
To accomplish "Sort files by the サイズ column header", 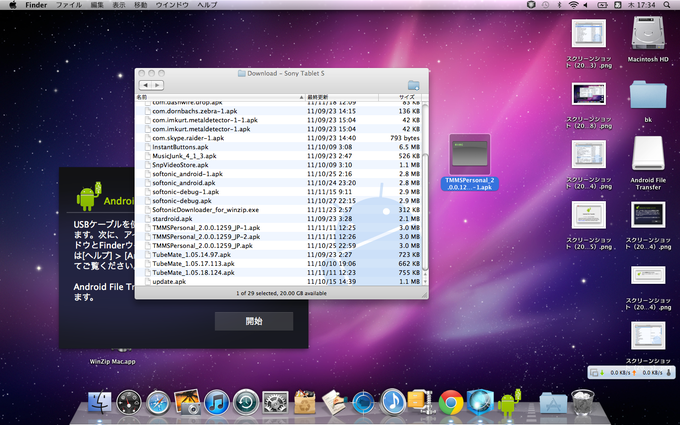I will coord(399,97).
